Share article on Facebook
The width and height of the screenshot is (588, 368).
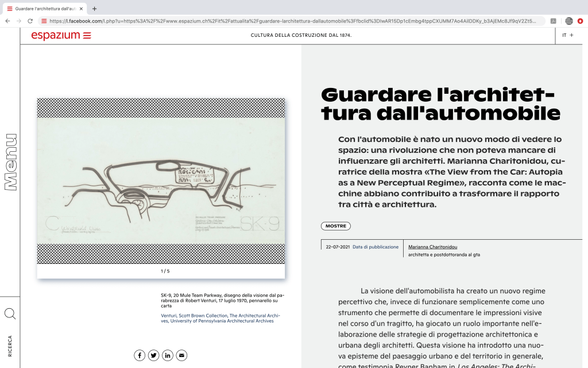click(140, 355)
